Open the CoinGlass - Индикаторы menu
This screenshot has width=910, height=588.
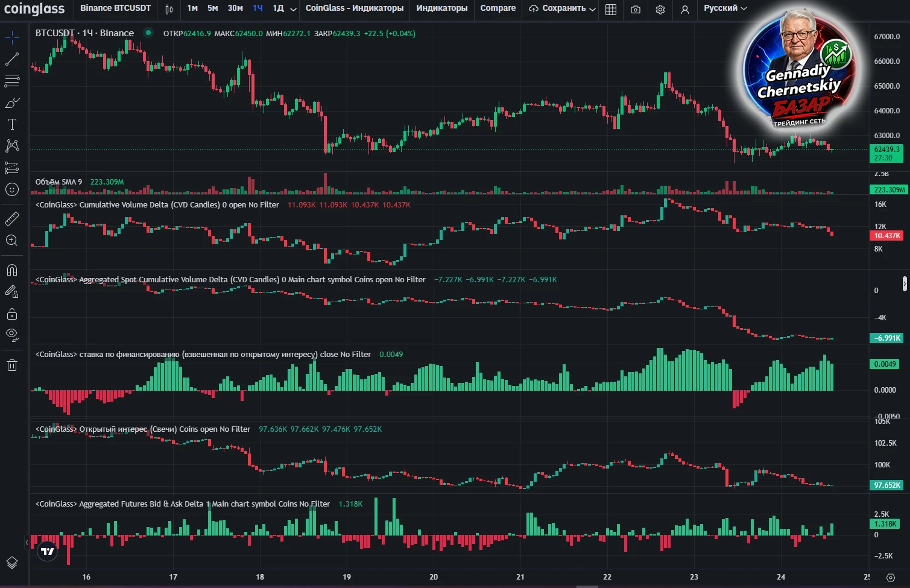(355, 8)
